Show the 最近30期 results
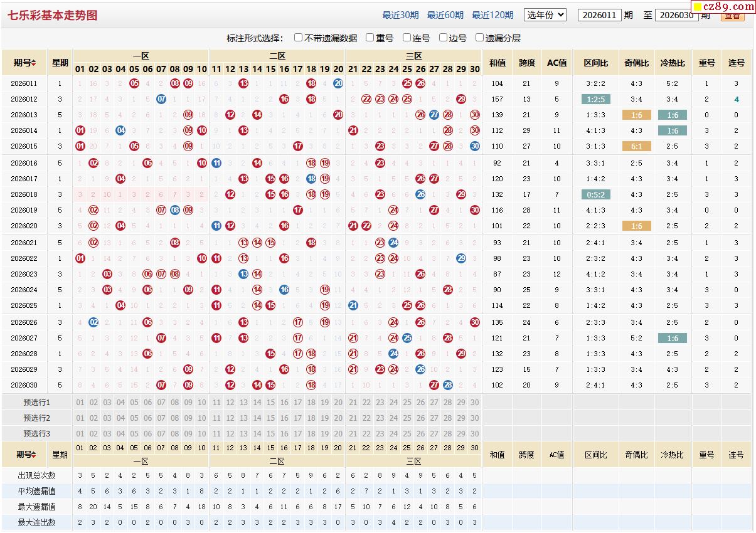The image size is (756, 533). (400, 16)
